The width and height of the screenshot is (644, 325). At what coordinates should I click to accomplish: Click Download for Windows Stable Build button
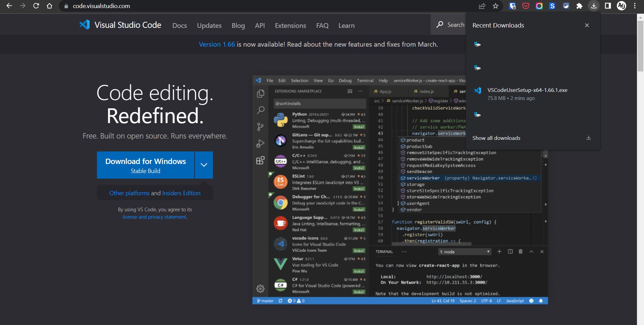point(146,165)
